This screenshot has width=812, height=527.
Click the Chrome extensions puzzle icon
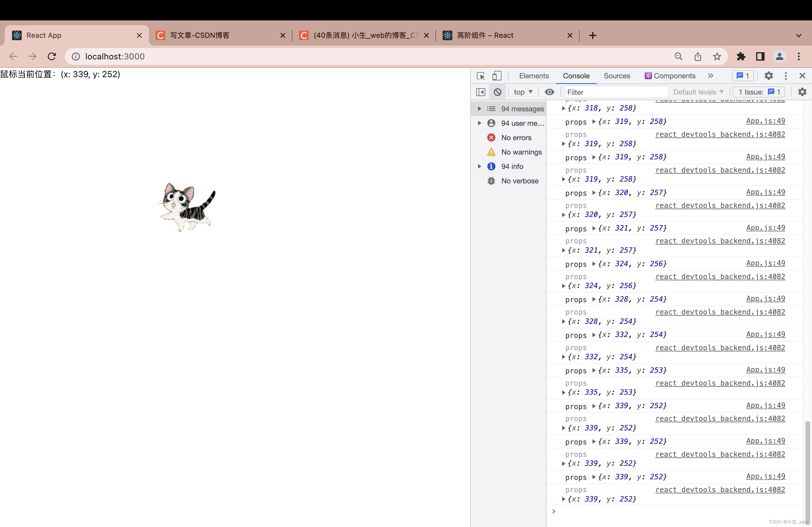[741, 56]
